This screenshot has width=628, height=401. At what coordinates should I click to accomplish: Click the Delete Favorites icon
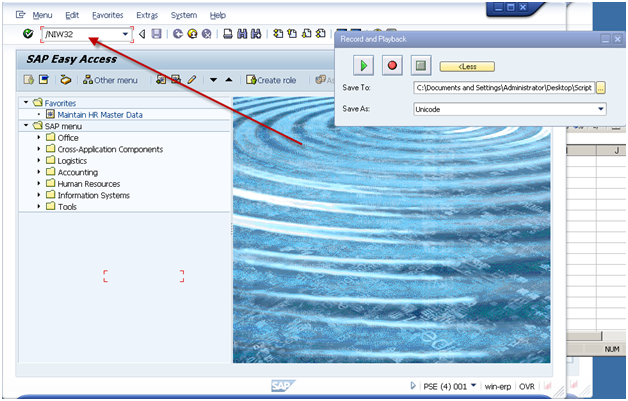pos(176,80)
